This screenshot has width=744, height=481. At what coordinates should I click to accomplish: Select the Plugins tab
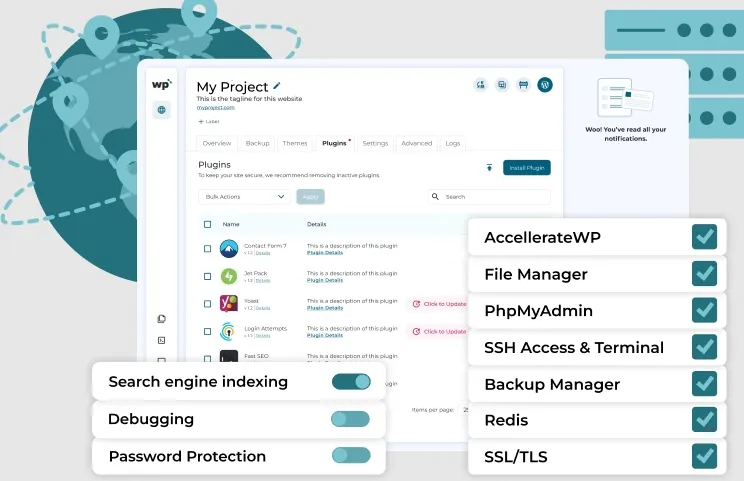click(x=335, y=143)
